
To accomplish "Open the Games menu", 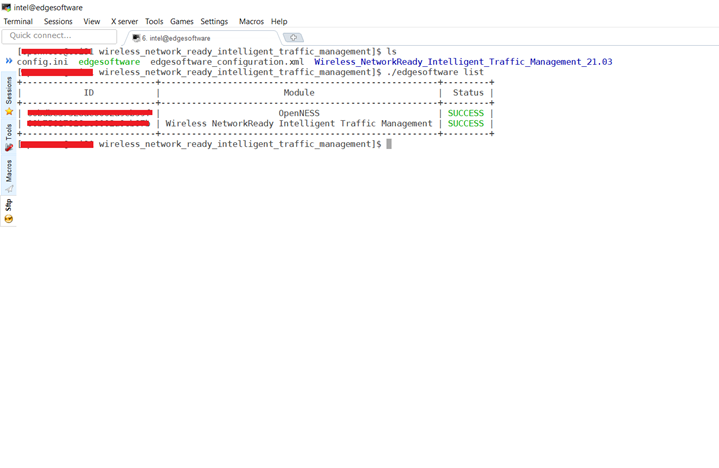I will point(182,22).
